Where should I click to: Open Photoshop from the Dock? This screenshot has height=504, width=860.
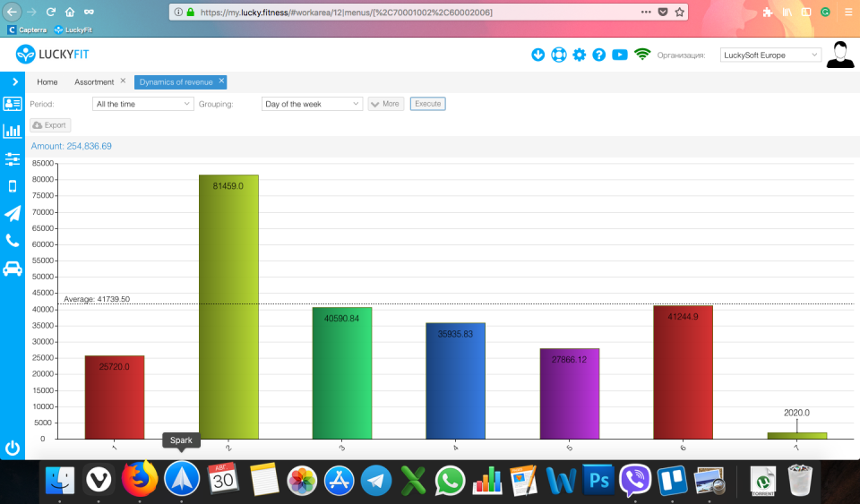[598, 481]
